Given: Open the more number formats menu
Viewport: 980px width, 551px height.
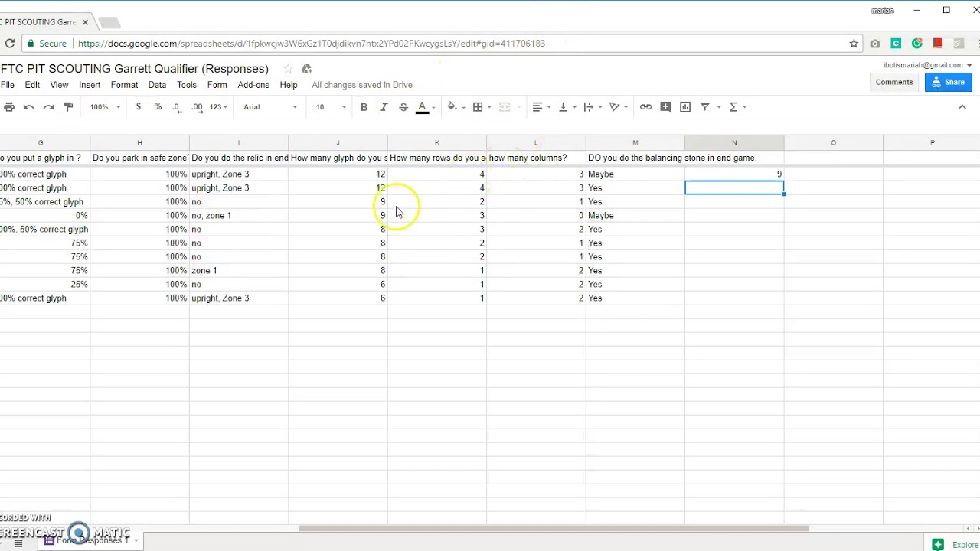Looking at the screenshot, I should 218,107.
